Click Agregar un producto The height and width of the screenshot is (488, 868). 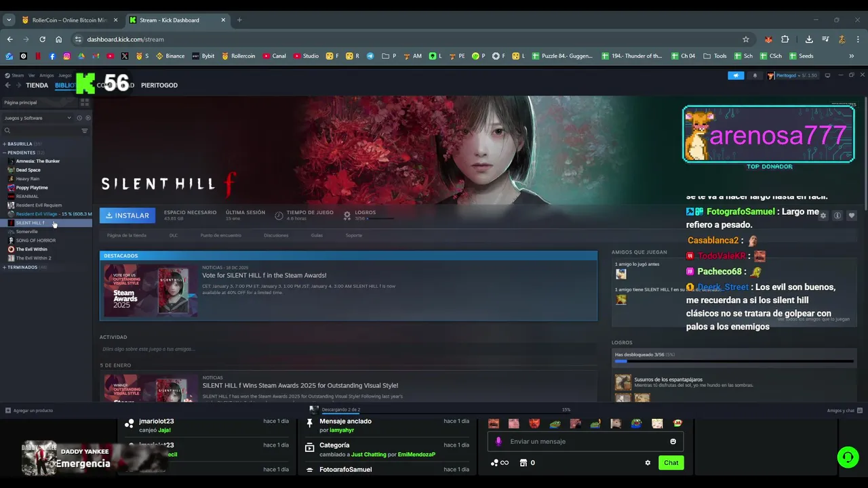[x=28, y=410]
